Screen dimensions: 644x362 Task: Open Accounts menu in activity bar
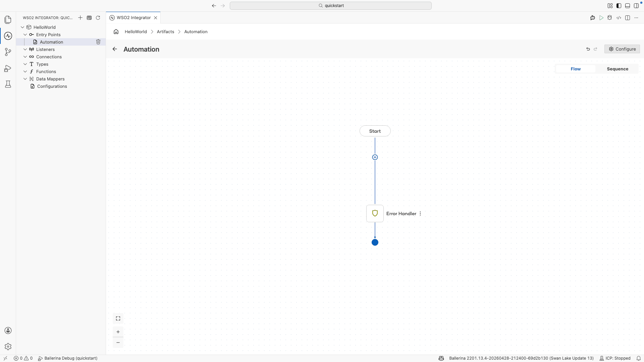[8, 330]
